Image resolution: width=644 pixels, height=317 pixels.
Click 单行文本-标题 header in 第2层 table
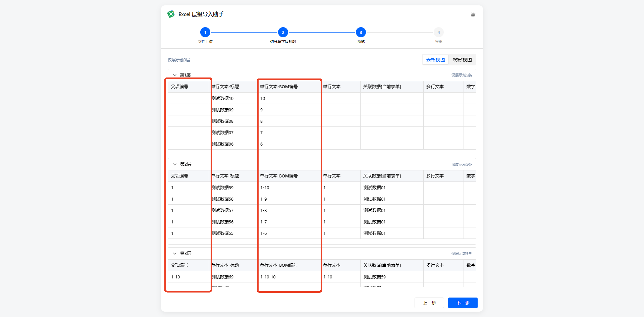click(x=233, y=176)
